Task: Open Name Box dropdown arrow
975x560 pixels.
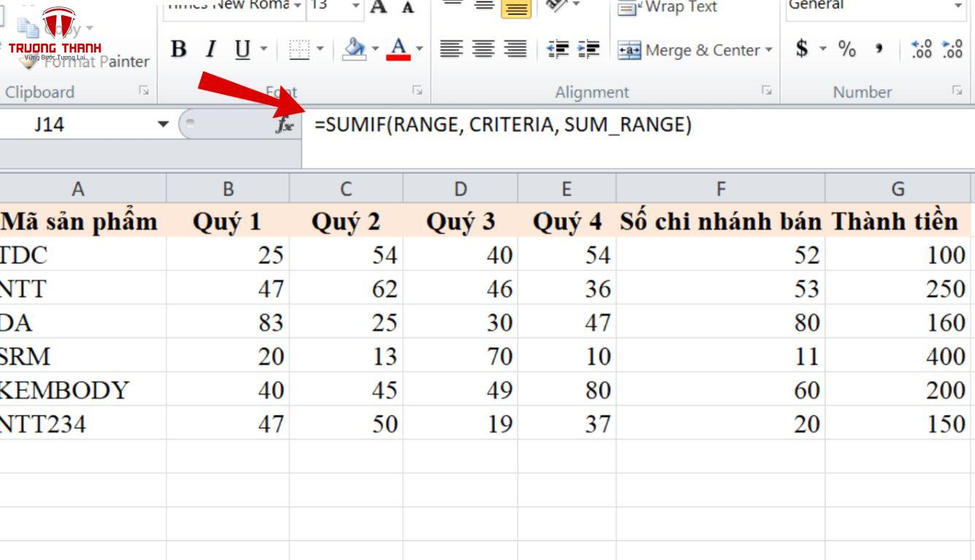Action: coord(163,124)
